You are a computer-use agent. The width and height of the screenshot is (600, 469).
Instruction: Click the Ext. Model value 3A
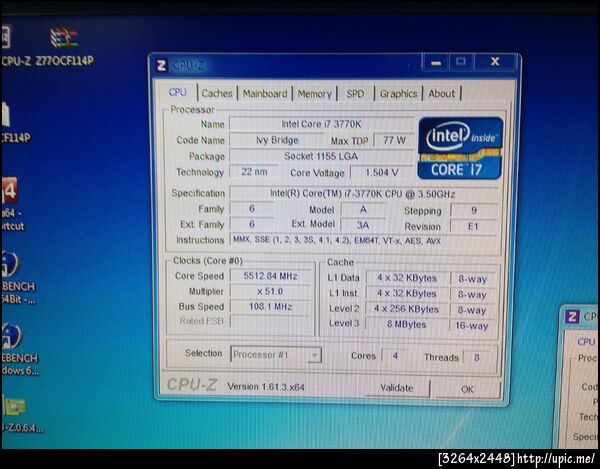coord(363,225)
